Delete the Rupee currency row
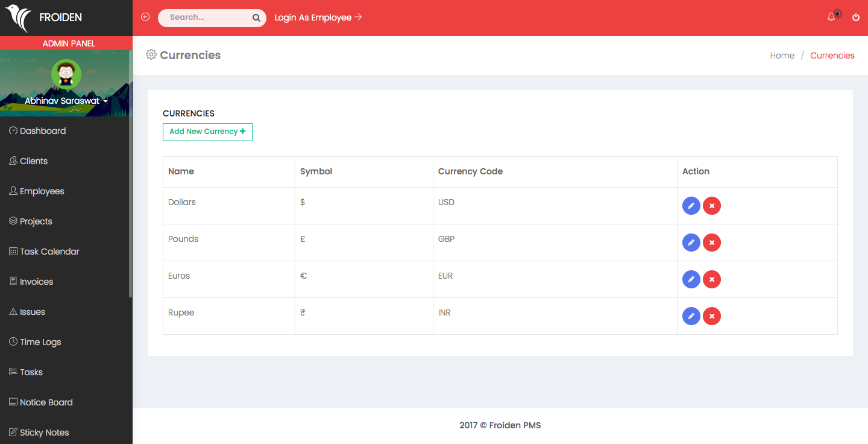 click(712, 316)
